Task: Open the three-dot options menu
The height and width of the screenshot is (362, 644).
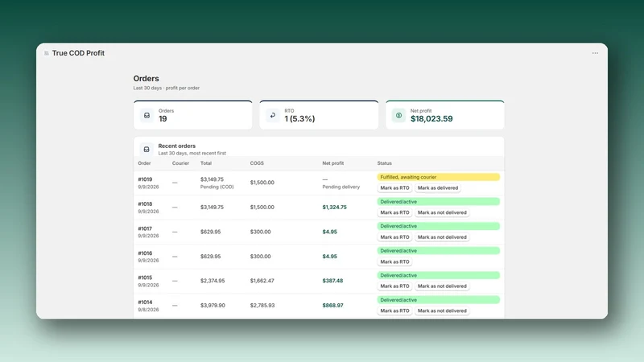Action: 595,53
